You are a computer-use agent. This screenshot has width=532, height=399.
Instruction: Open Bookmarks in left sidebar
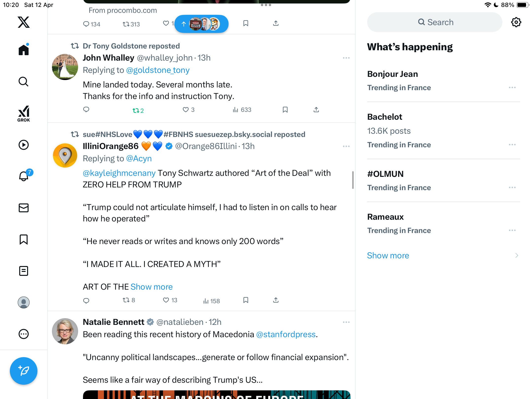24,239
